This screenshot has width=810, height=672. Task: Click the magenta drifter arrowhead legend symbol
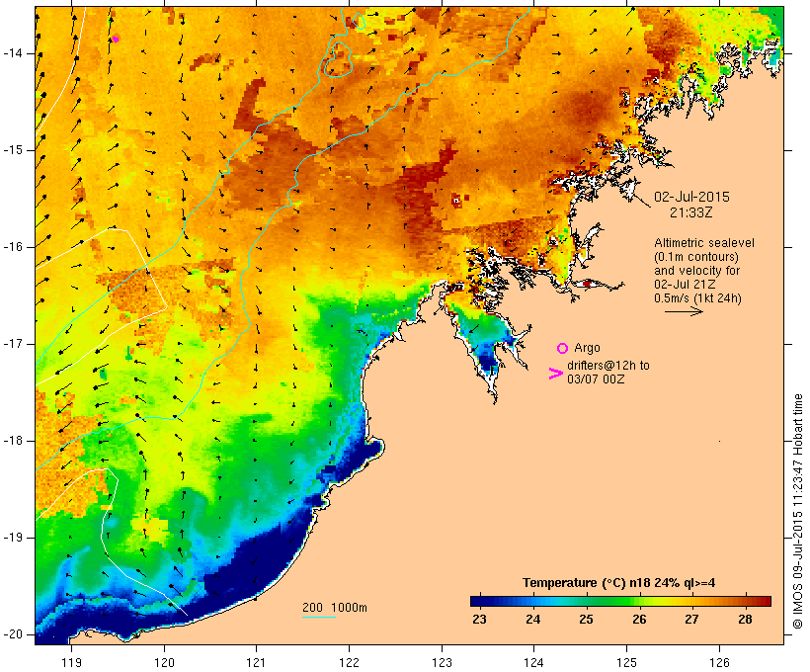[x=556, y=374]
